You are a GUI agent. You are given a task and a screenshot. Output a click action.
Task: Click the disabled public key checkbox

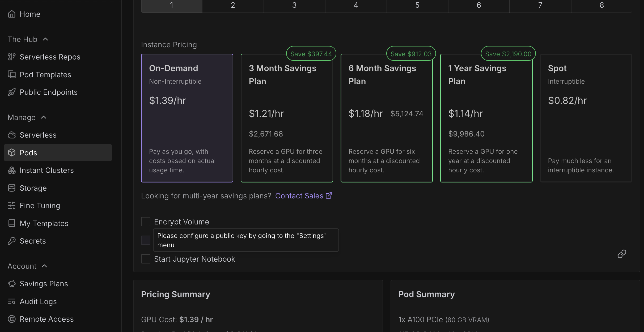pos(146,240)
